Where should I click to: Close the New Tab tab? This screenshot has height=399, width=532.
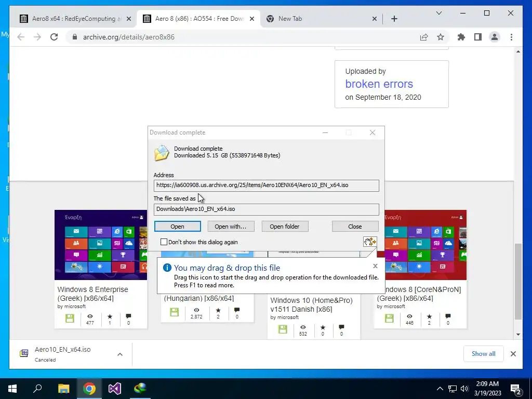[374, 19]
